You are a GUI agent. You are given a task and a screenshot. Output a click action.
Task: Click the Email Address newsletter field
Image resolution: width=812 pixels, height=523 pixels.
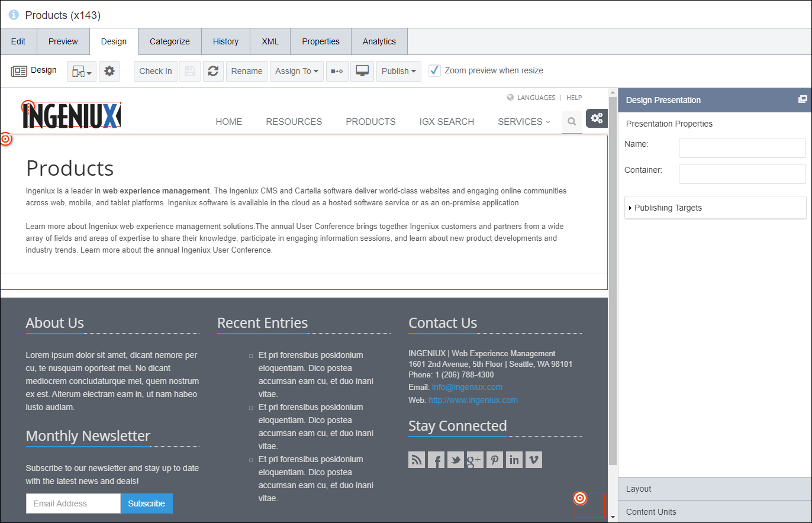(73, 503)
